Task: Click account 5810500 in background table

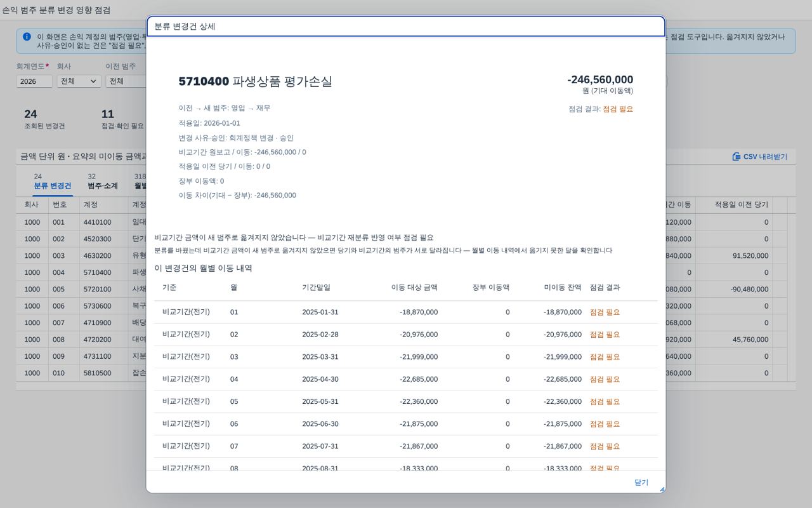Action: pos(97,373)
